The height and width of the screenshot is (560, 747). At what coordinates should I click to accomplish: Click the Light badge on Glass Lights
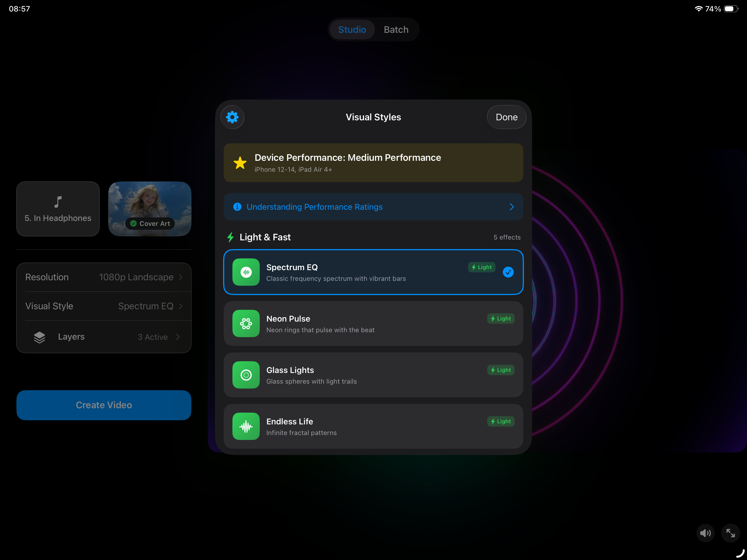[500, 370]
